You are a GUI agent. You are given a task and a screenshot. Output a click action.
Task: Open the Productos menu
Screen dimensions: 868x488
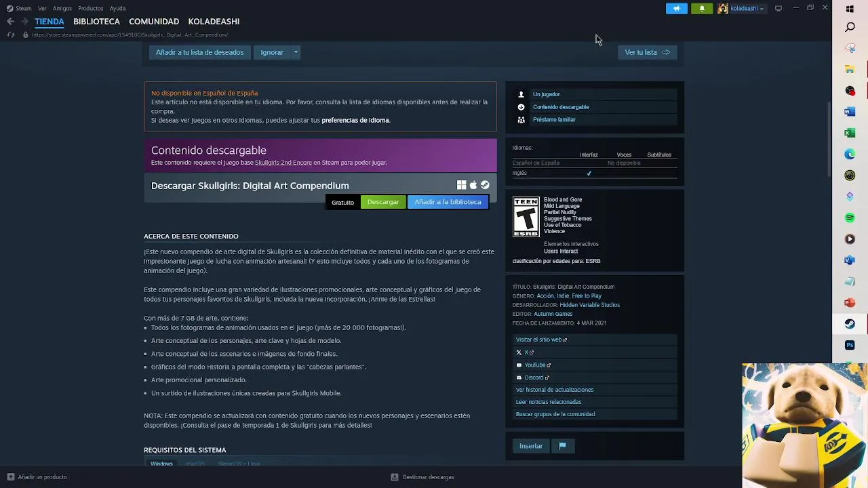pyautogui.click(x=91, y=9)
